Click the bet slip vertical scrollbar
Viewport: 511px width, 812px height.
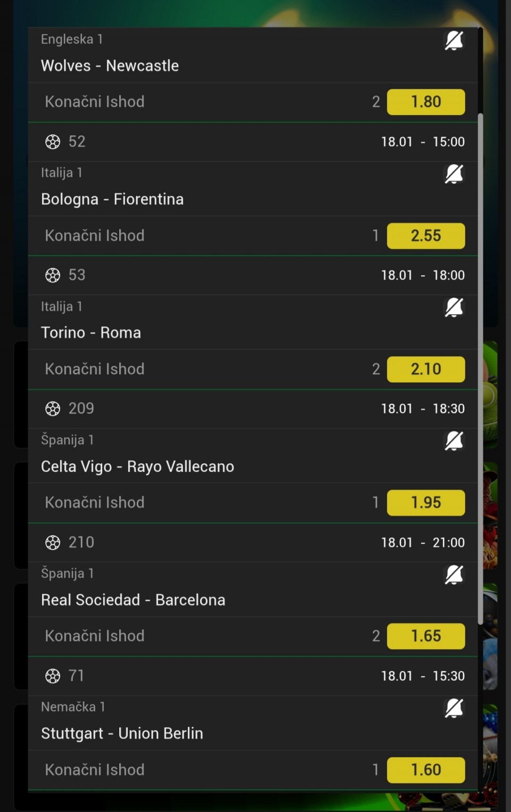(480, 367)
